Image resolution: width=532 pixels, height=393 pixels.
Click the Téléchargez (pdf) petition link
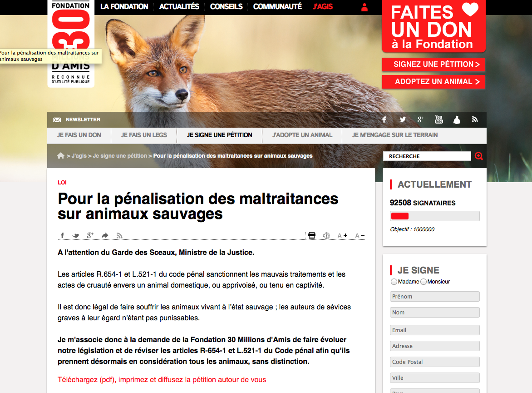pos(162,380)
